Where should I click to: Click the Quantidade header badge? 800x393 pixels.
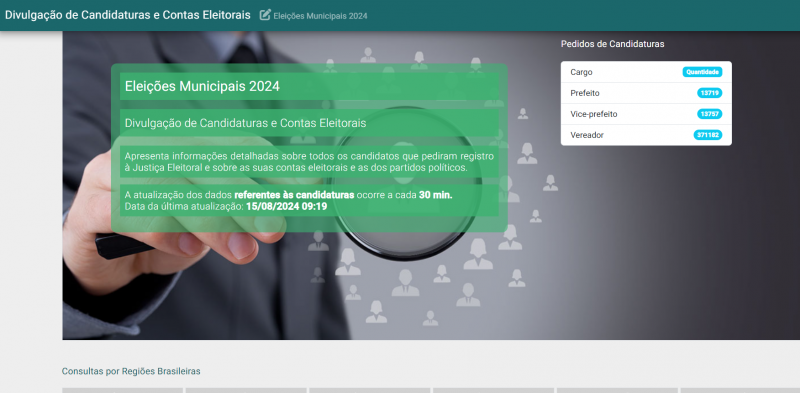pos(703,72)
